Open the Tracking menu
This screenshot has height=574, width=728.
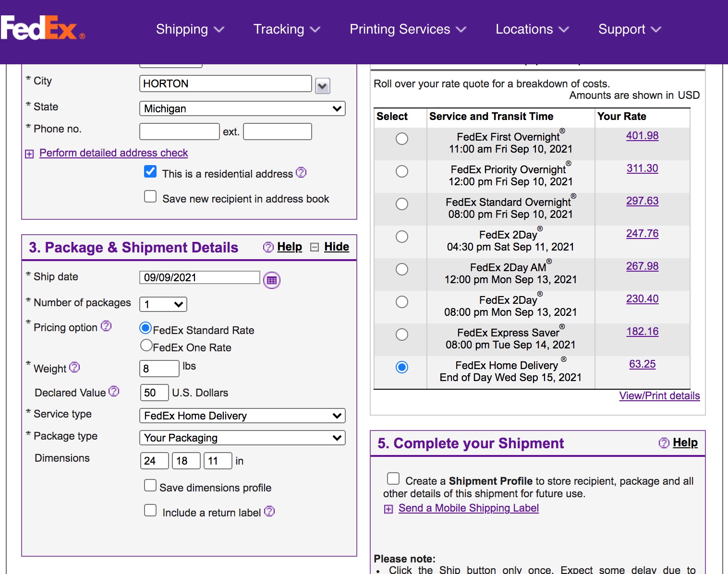(286, 29)
